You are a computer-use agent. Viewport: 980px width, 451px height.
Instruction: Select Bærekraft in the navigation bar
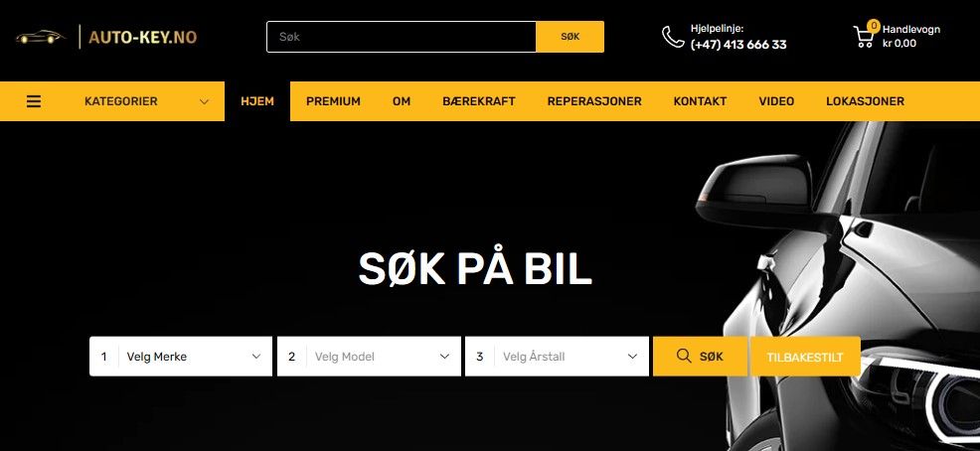pyautogui.click(x=479, y=101)
